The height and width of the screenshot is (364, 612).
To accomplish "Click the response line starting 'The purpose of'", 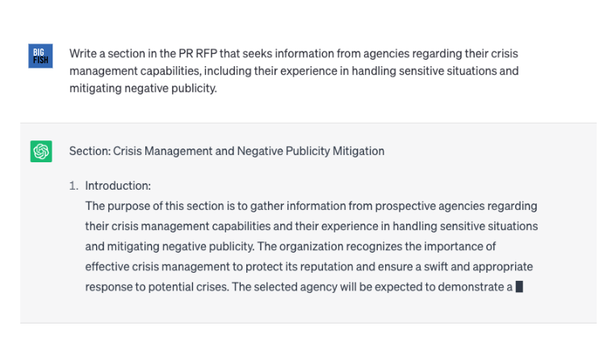I will [x=311, y=206].
